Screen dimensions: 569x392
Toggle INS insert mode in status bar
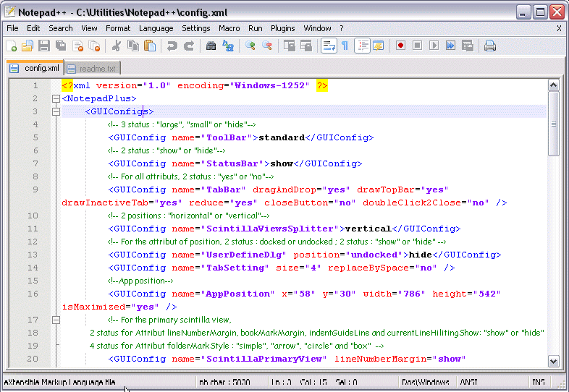point(539,382)
